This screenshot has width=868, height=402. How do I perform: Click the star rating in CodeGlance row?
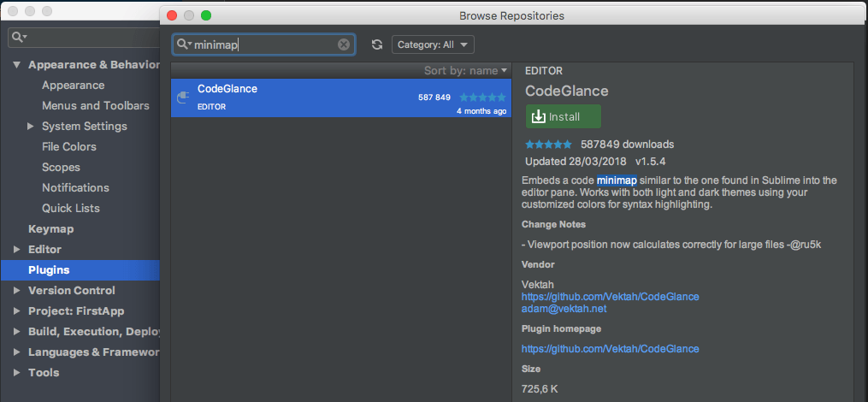point(482,98)
